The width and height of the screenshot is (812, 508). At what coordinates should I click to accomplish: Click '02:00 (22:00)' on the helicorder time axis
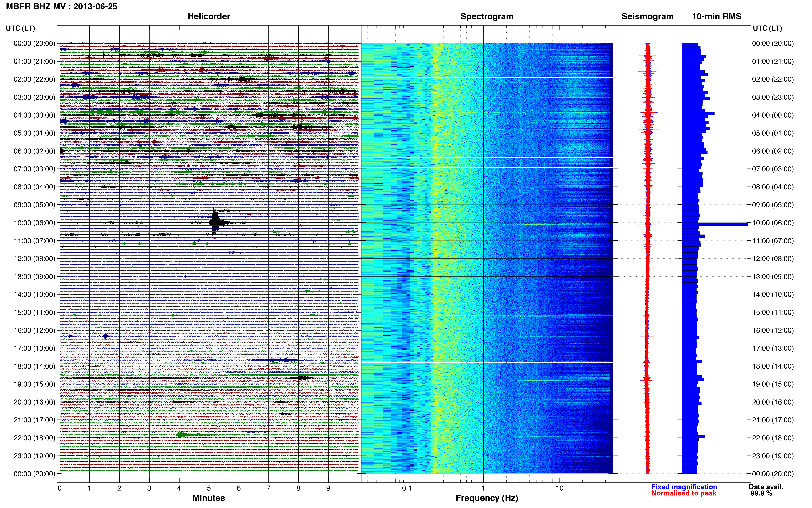(x=34, y=79)
